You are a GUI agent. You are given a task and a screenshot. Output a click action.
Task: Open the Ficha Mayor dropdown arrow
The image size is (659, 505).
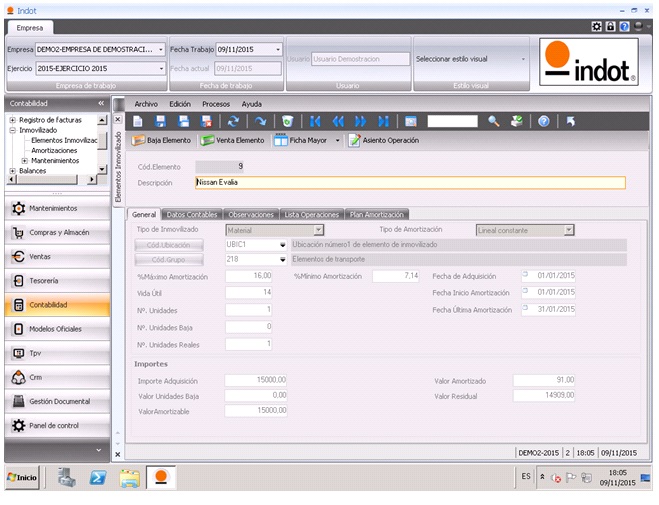(x=338, y=140)
